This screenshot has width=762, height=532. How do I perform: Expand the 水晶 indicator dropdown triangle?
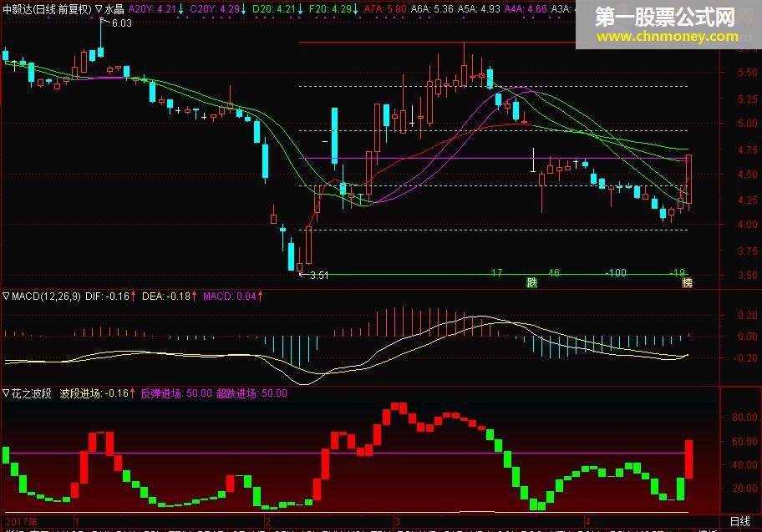[99, 8]
